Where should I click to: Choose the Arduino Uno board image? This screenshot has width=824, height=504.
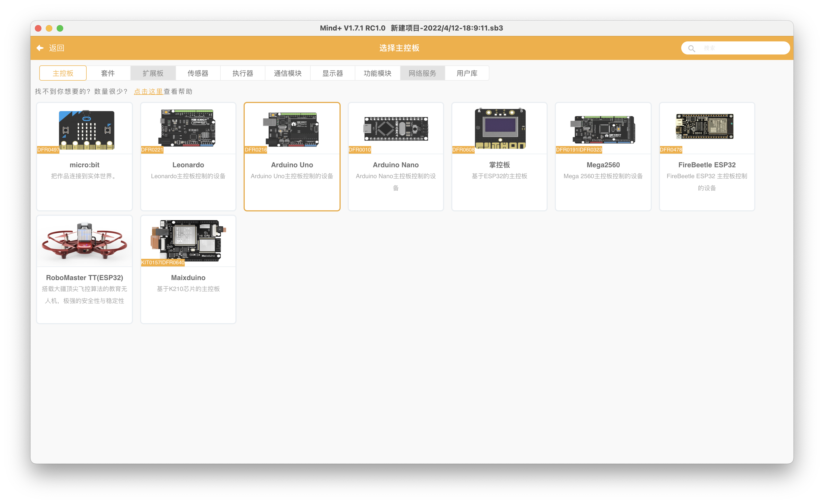click(291, 129)
